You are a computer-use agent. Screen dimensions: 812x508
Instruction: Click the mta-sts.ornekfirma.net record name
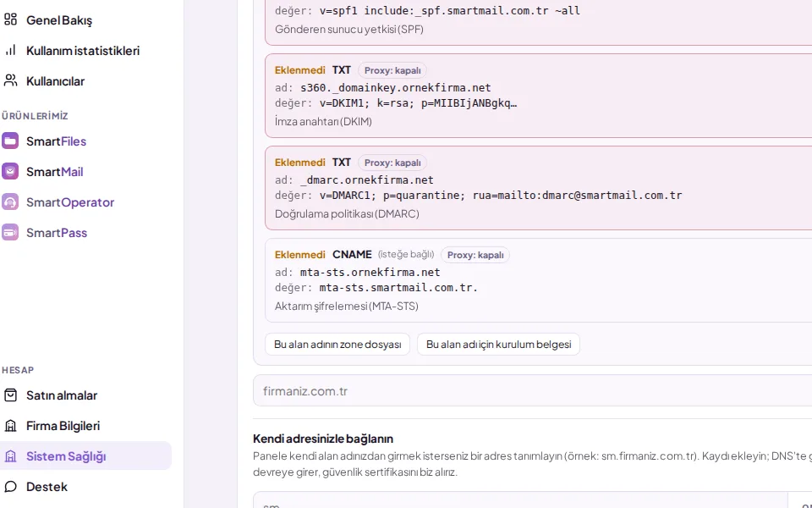pos(370,272)
